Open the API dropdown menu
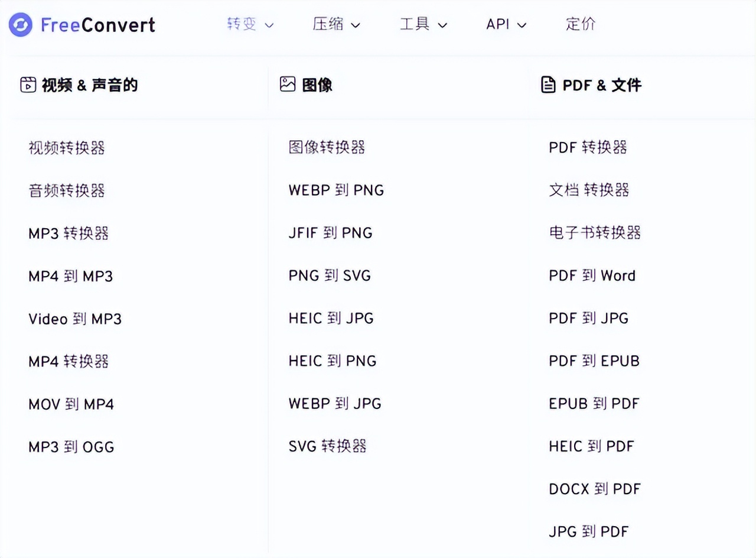This screenshot has height=558, width=756. (506, 24)
